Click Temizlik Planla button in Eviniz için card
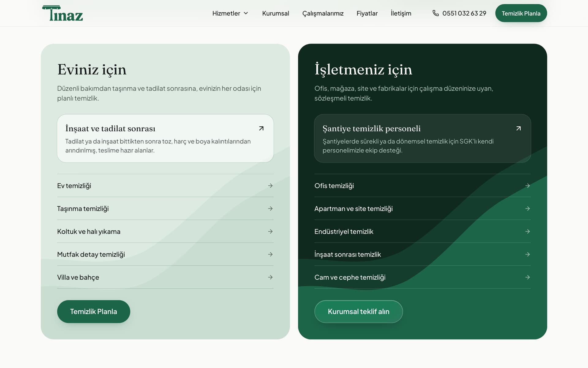588x368 pixels. (x=94, y=312)
